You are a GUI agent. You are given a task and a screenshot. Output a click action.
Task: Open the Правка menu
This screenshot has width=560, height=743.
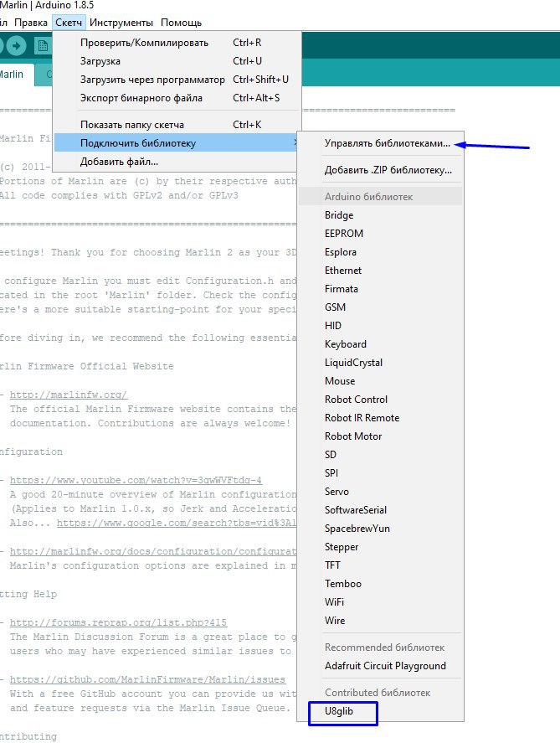coord(31,23)
